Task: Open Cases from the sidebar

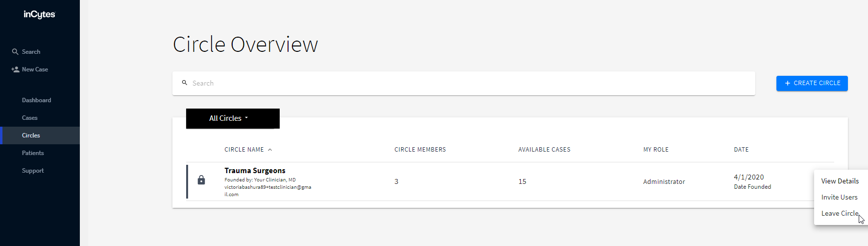Action: pos(30,118)
